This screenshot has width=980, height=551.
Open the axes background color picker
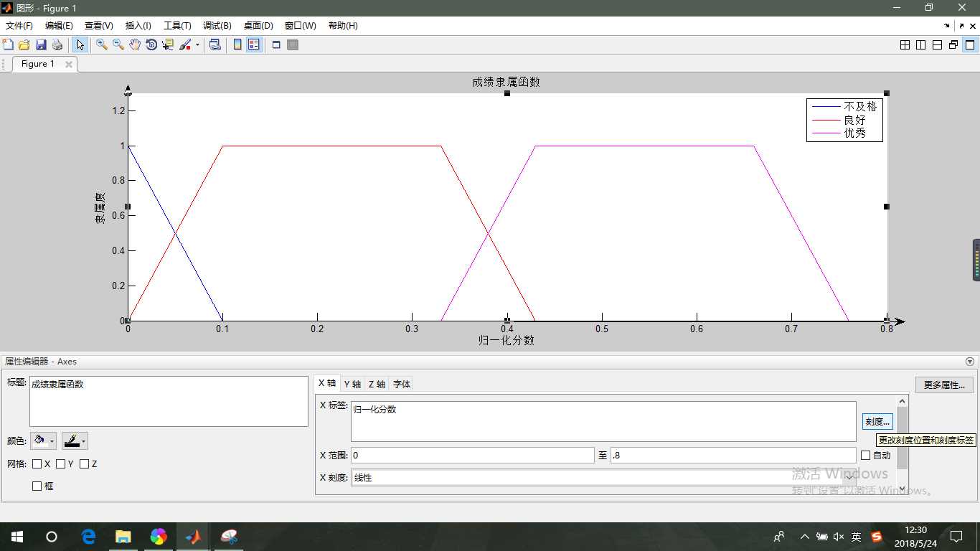click(44, 441)
